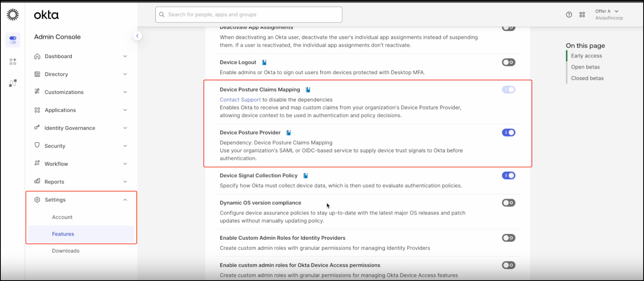Click the Admin Console heading
Viewport: 644px width, 281px height.
coord(57,37)
